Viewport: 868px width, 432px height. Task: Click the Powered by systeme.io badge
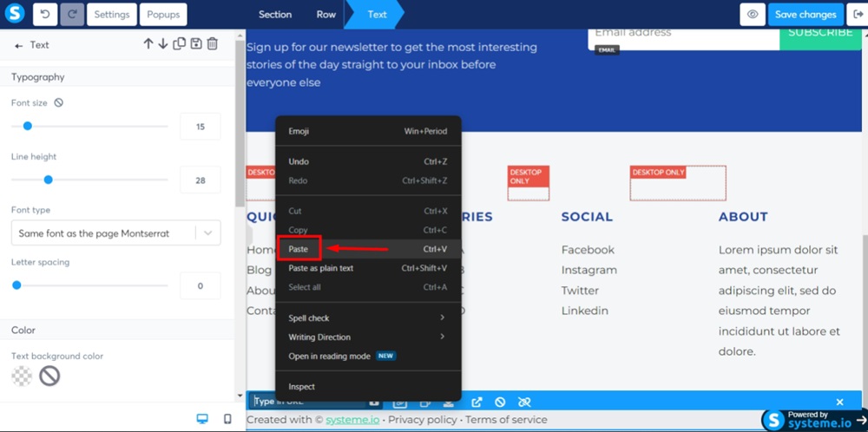click(813, 420)
